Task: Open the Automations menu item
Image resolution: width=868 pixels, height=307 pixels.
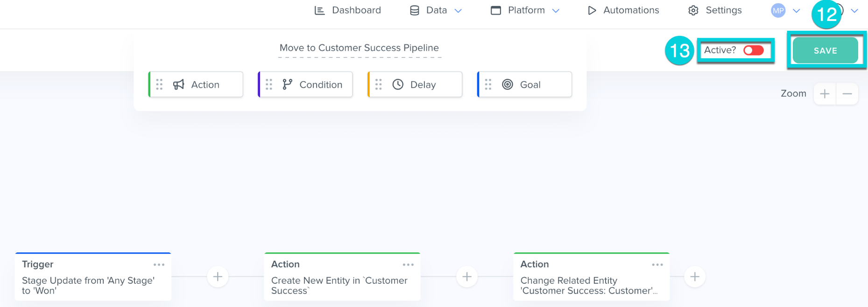Action: [623, 10]
